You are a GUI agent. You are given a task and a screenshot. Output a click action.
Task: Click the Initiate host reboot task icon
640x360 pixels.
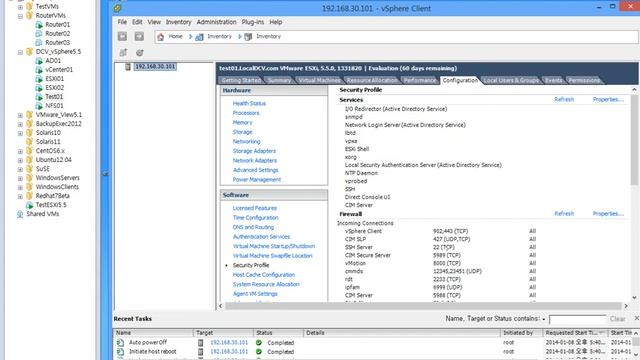[120, 351]
